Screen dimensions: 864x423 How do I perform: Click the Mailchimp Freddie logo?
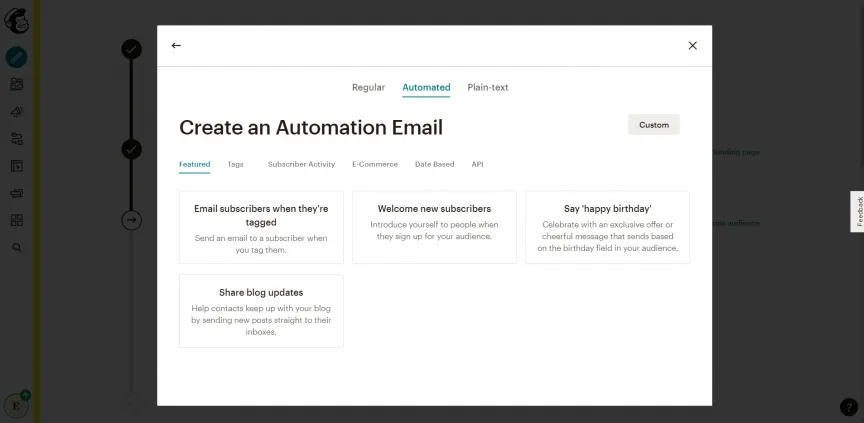point(16,20)
